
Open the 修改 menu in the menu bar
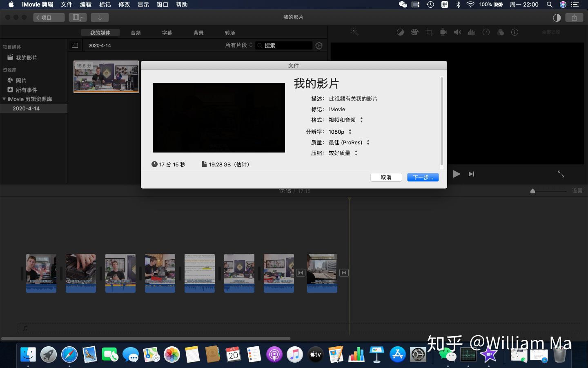(x=124, y=4)
